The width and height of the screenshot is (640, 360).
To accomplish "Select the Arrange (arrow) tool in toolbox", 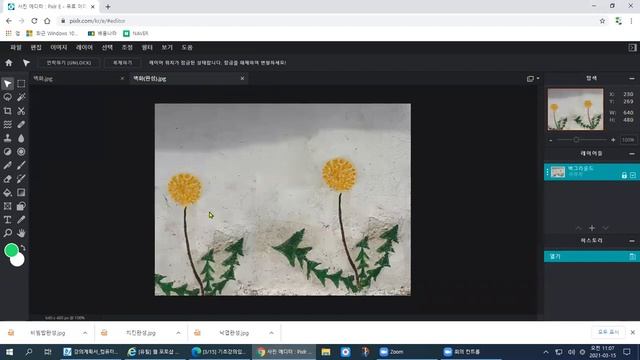I will point(7,84).
